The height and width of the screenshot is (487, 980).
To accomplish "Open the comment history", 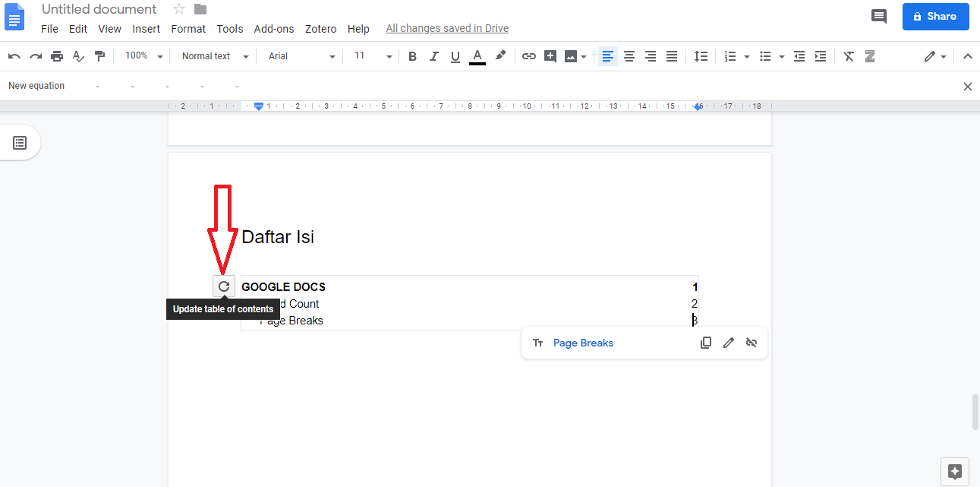I will click(x=878, y=16).
